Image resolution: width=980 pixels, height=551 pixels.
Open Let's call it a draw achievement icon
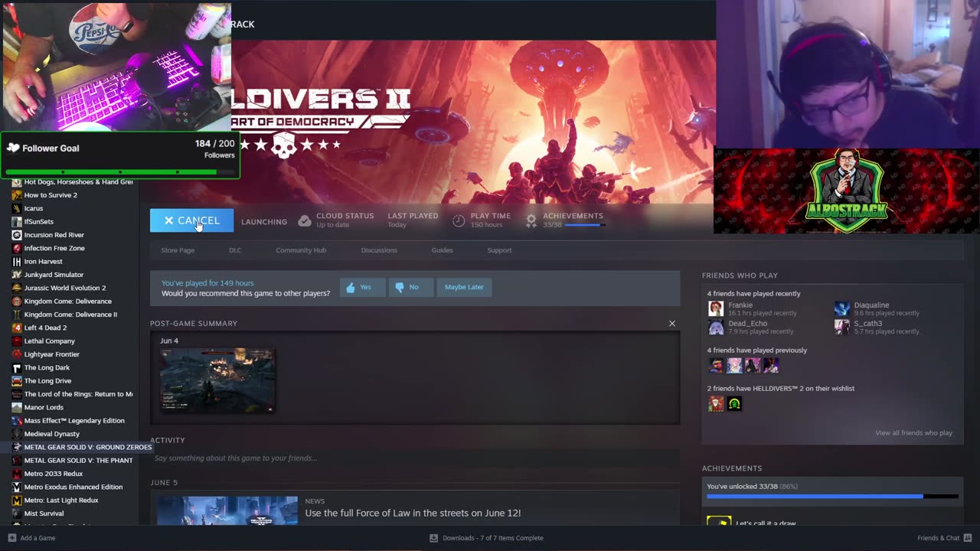click(719, 520)
